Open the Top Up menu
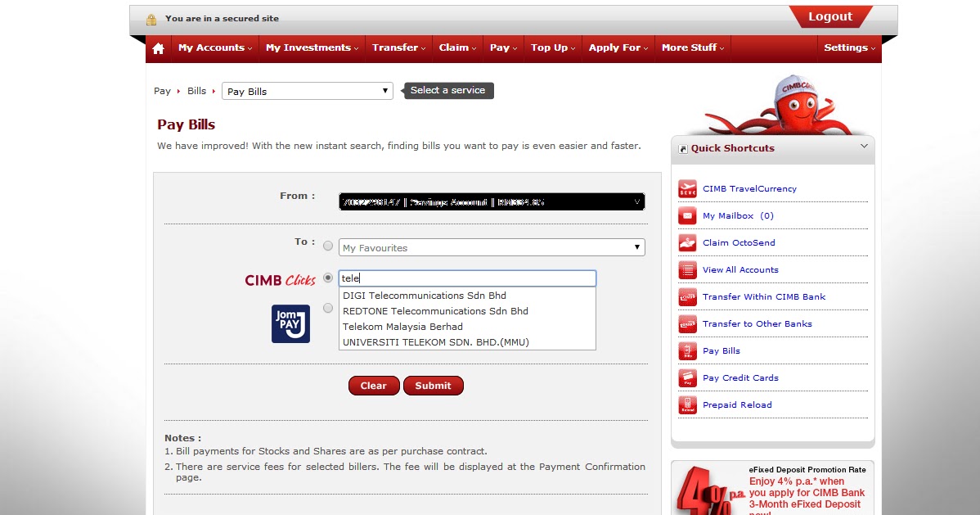The image size is (980, 515). (x=552, y=48)
